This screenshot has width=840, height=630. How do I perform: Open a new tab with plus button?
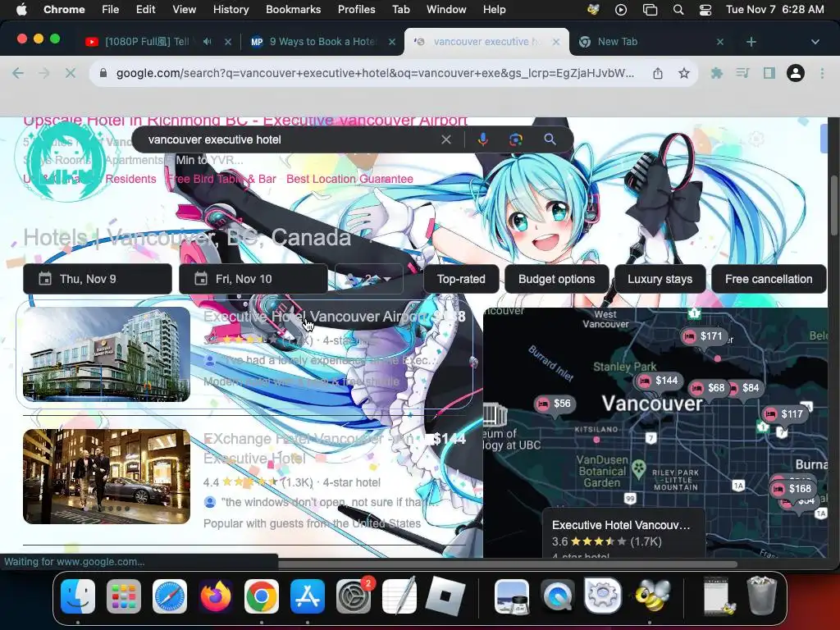coord(751,42)
